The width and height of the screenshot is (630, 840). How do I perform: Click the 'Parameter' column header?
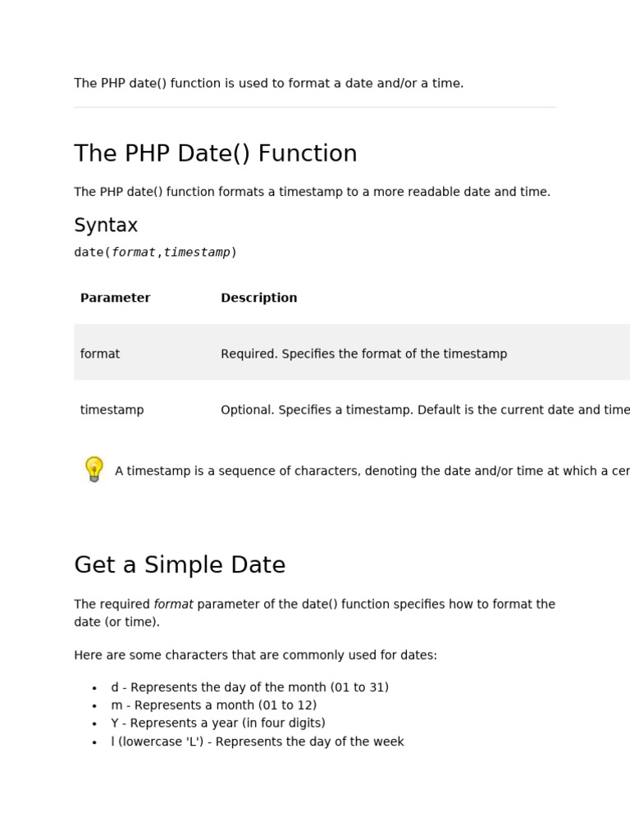(x=116, y=298)
